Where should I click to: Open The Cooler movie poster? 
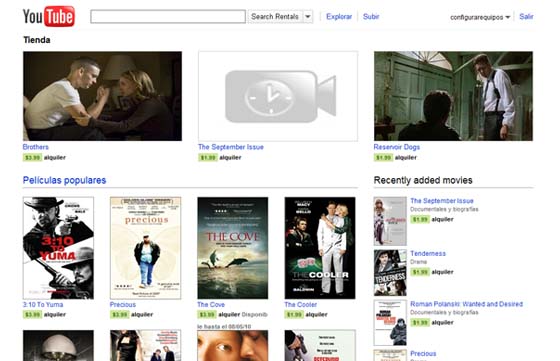(320, 248)
